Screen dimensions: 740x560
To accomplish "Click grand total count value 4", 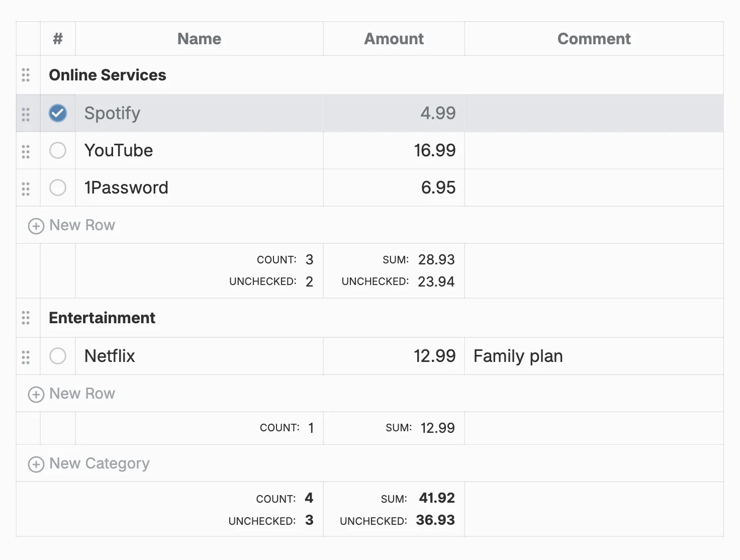I will click(309, 498).
